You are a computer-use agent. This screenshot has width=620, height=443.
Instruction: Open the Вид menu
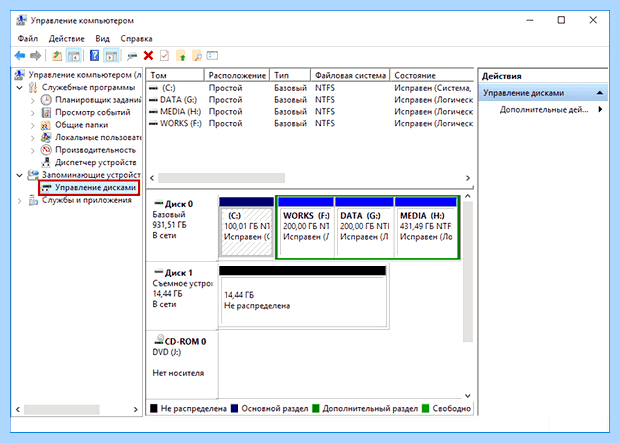point(102,39)
